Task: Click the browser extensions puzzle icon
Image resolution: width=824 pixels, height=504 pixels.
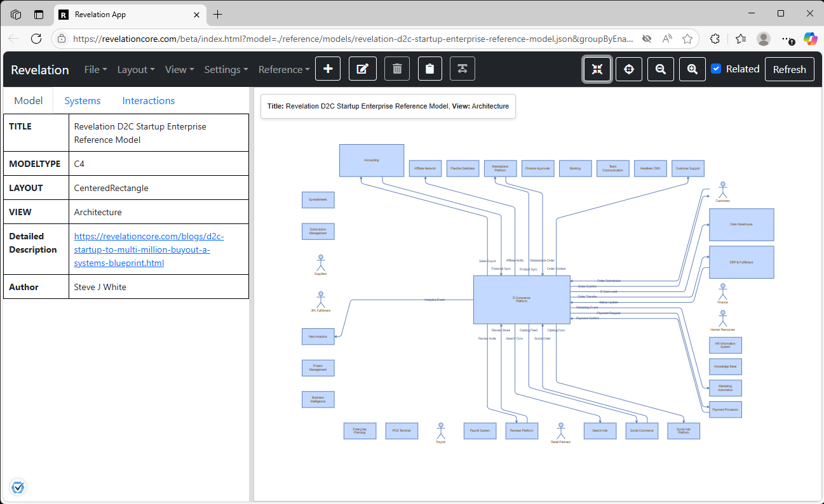Action: [715, 39]
